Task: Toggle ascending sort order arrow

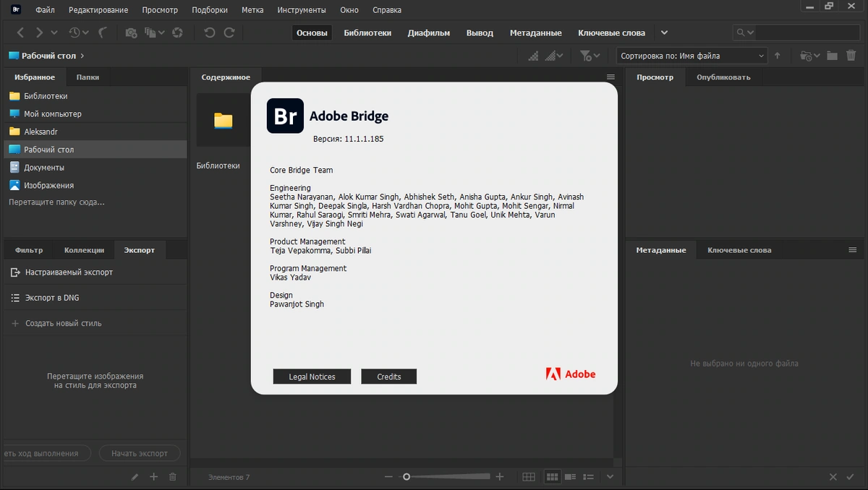Action: (x=778, y=56)
